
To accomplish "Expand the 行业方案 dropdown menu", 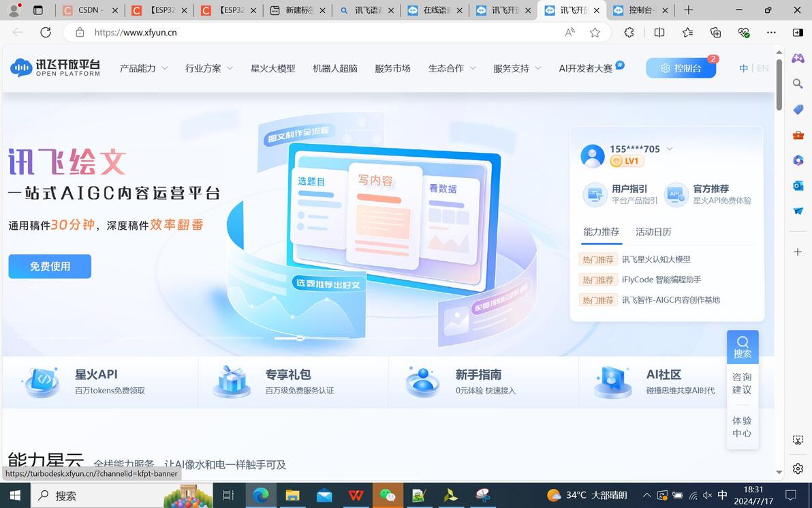I will coord(209,68).
